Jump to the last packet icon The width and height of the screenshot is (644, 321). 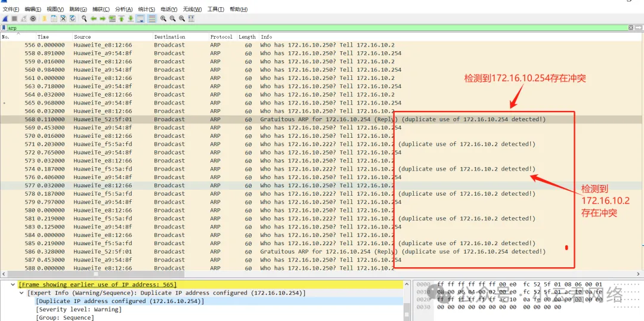131,18
